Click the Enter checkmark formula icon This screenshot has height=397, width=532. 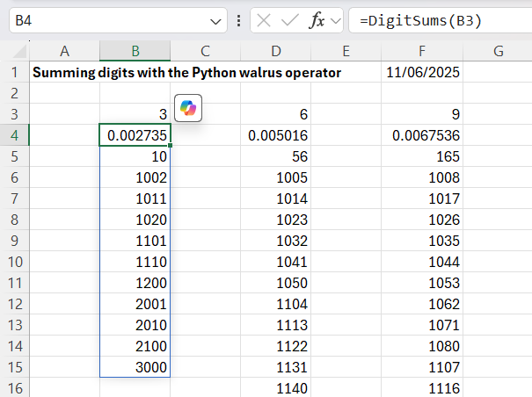(291, 20)
